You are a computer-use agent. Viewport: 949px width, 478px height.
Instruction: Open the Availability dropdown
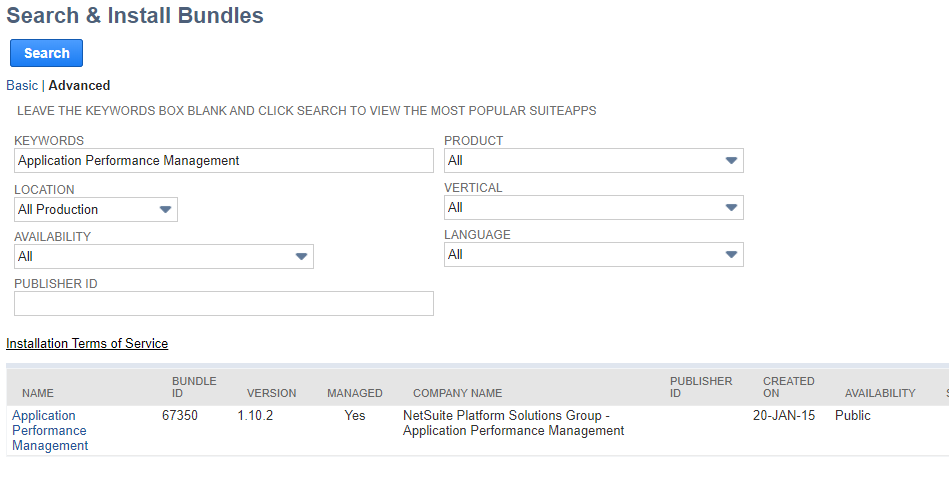pos(164,257)
